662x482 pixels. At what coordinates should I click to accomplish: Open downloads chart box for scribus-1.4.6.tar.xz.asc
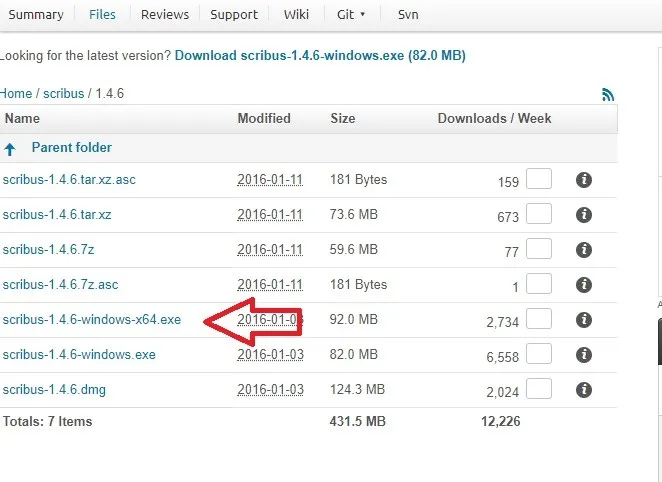539,179
